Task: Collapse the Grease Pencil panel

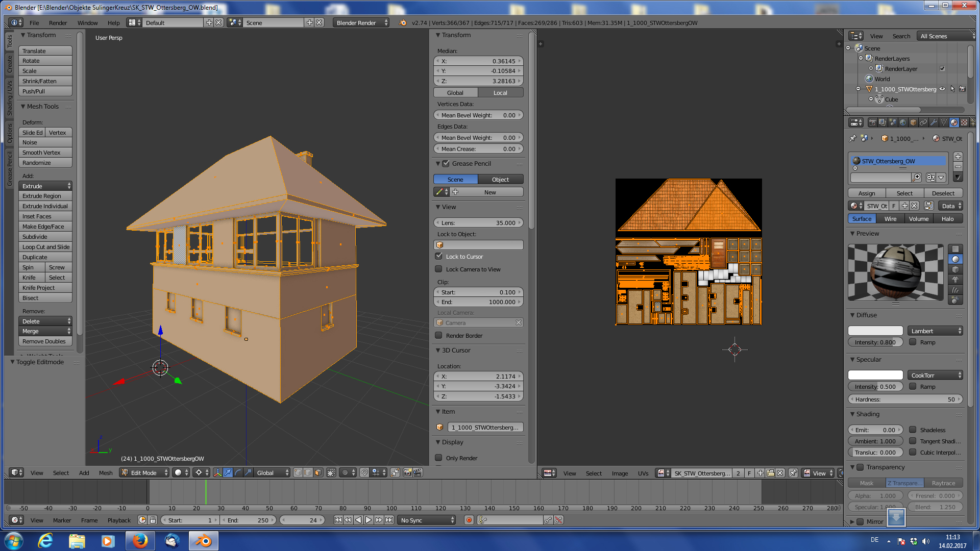Action: (438, 163)
